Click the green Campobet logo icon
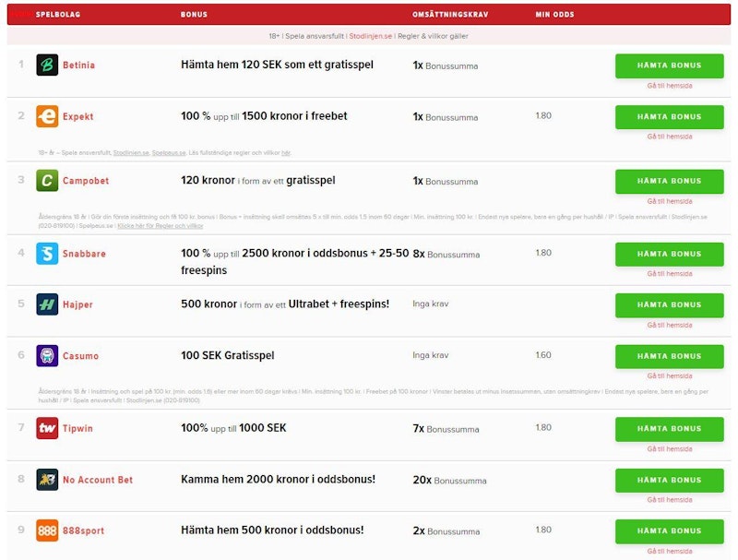Image resolution: width=738 pixels, height=560 pixels. [47, 181]
